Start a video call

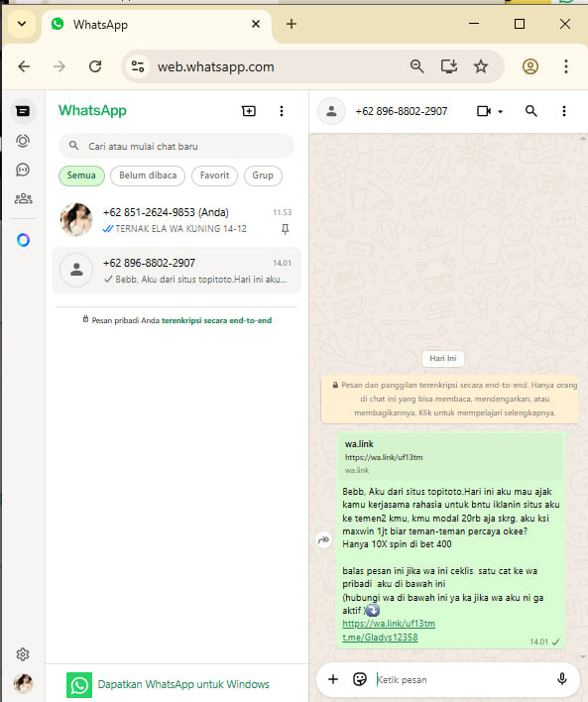pos(484,111)
